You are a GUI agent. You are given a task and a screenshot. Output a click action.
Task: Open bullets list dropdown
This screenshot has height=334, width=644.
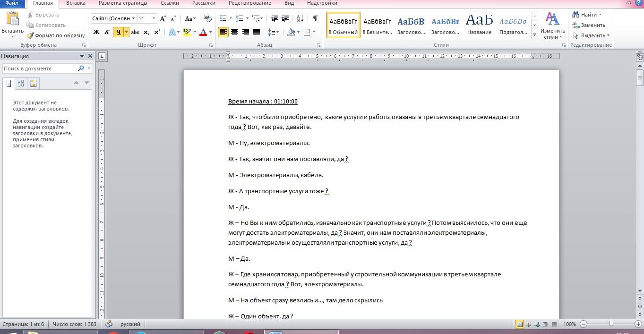click(x=231, y=19)
